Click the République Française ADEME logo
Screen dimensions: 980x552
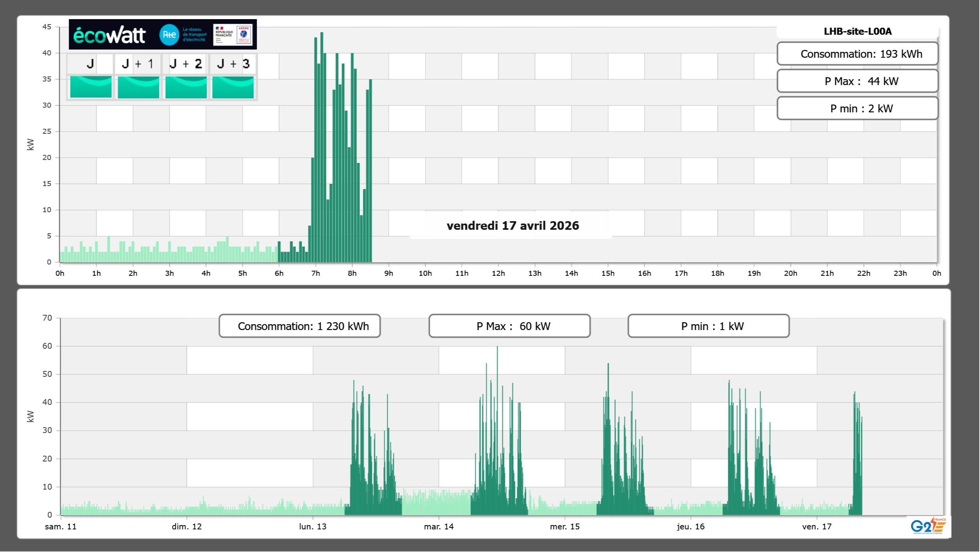233,35
